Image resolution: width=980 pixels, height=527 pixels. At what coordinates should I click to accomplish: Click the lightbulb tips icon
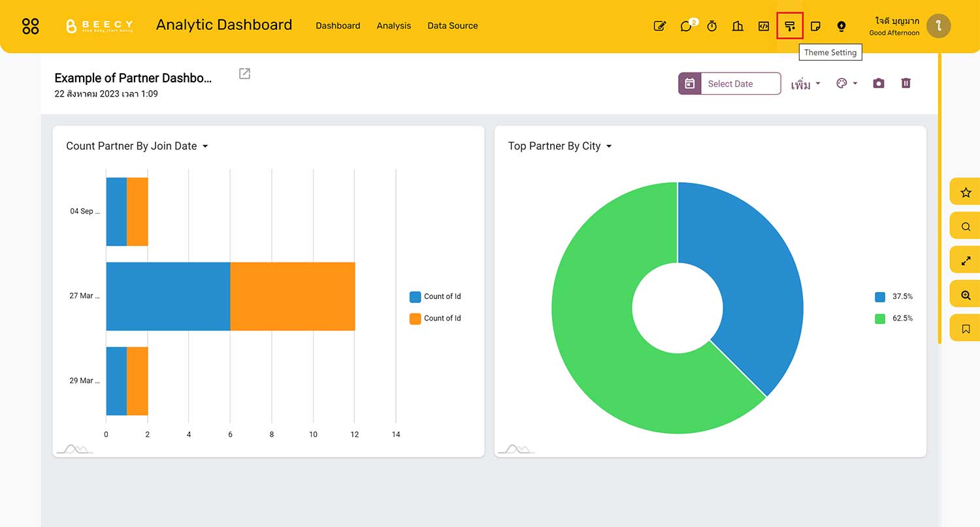[841, 26]
